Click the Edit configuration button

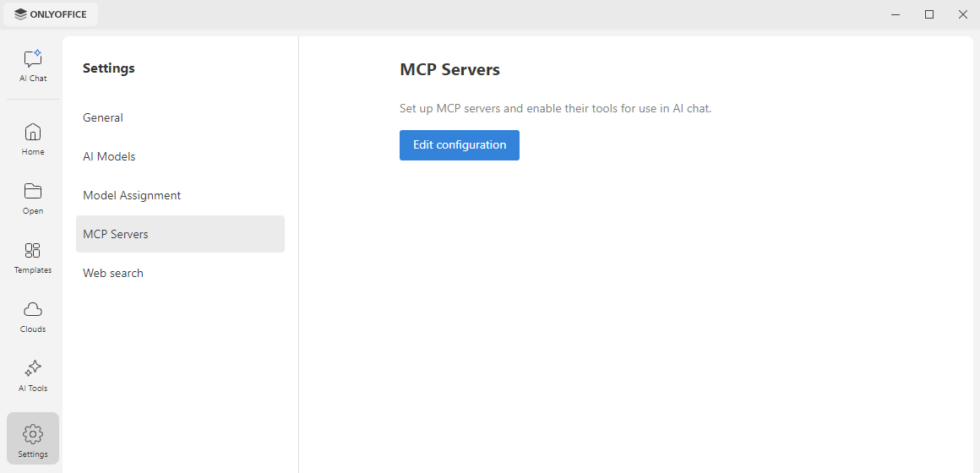coord(460,145)
